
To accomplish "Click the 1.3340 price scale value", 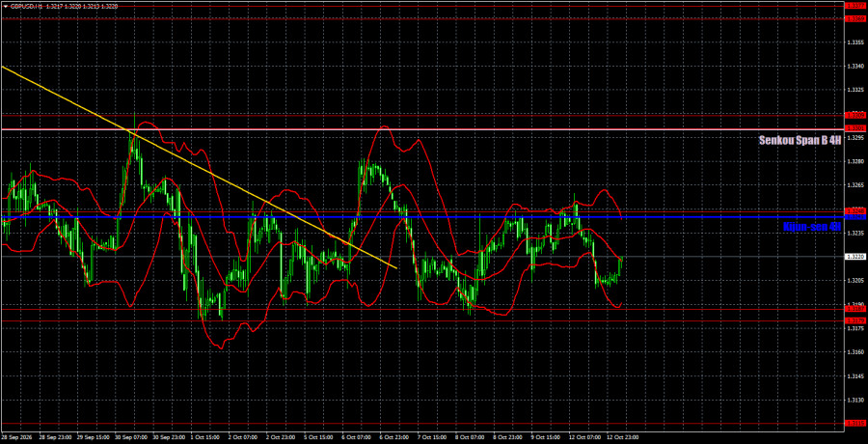I will pyautogui.click(x=854, y=66).
